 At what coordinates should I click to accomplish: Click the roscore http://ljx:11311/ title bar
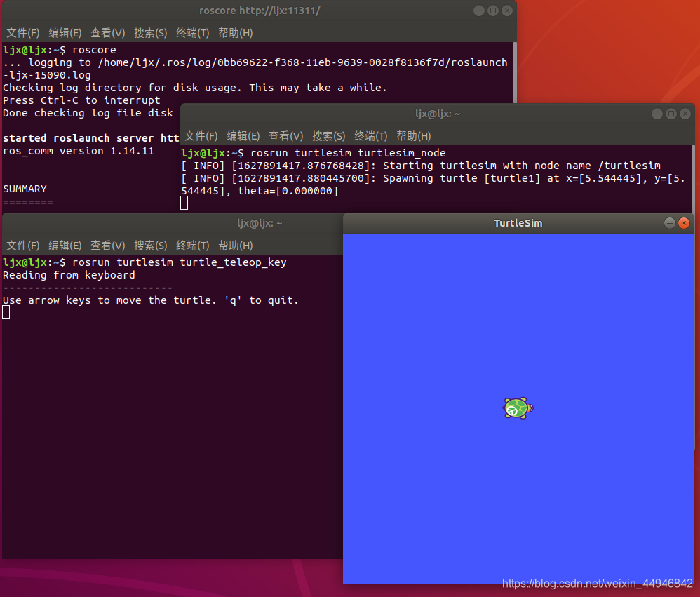(260, 11)
